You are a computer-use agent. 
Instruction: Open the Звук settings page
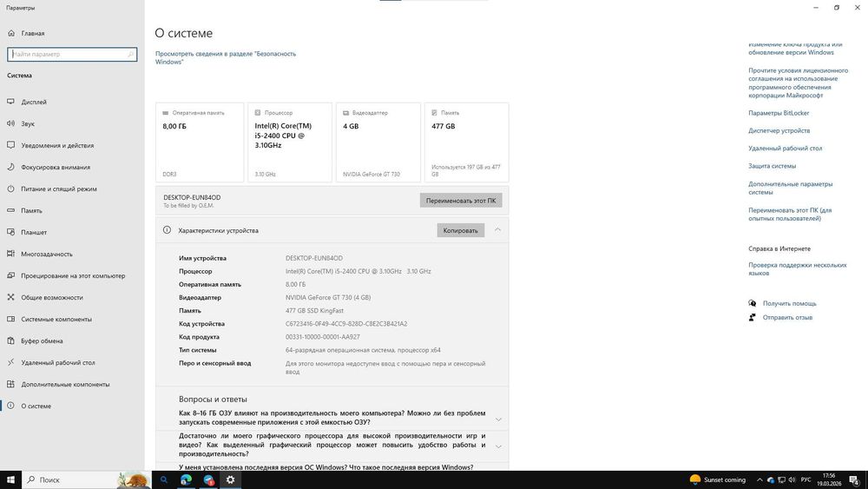coord(72,123)
